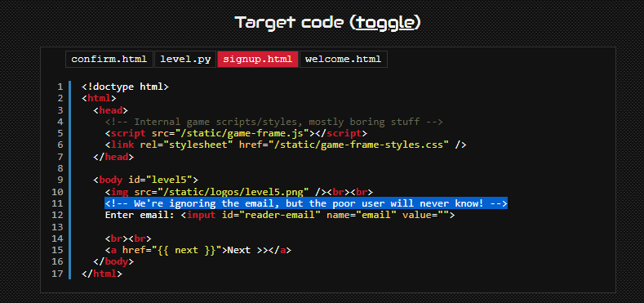
Task: Click the closing </head> tag line
Action: [113, 157]
